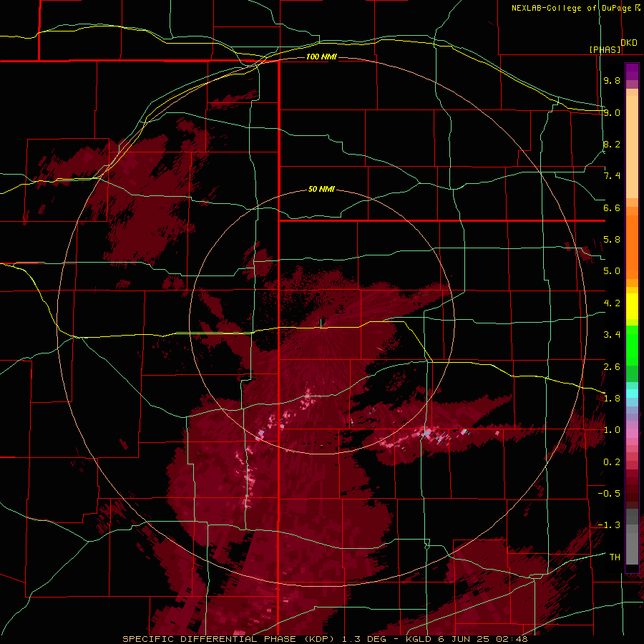Click the 7.4 scale value
Viewport: 644px width, 644px height.
612,176
